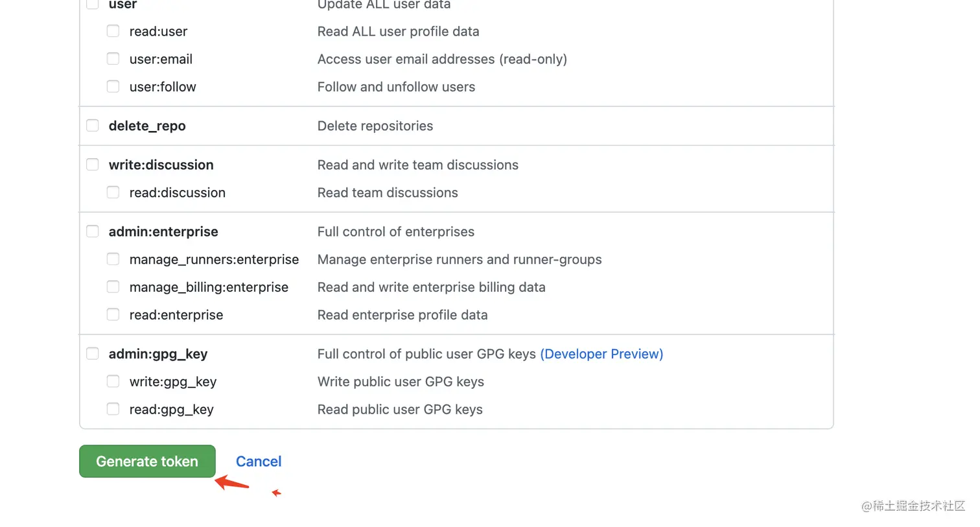Open the Developer Preview link

(x=601, y=354)
